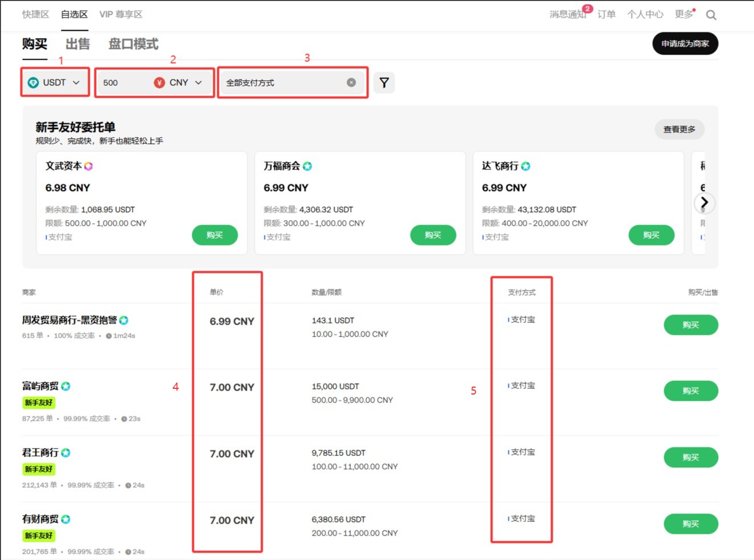Click the 申请成为商家 button
The image size is (754, 560).
click(685, 44)
